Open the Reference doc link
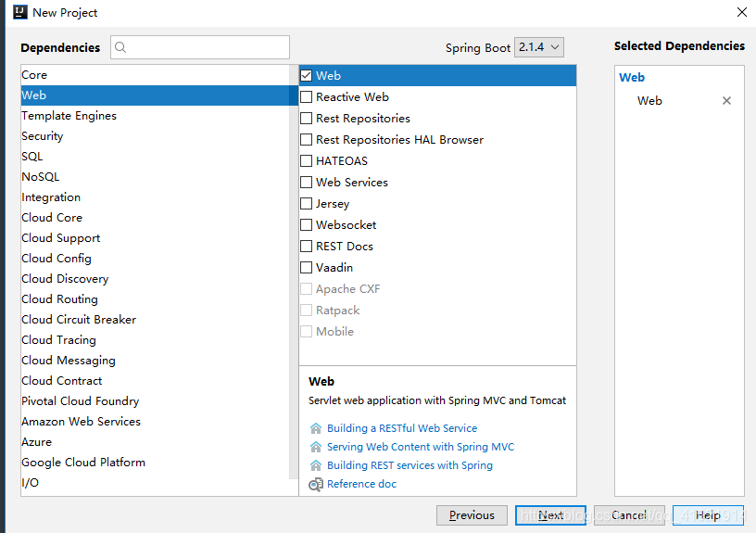756x533 pixels. [x=361, y=484]
